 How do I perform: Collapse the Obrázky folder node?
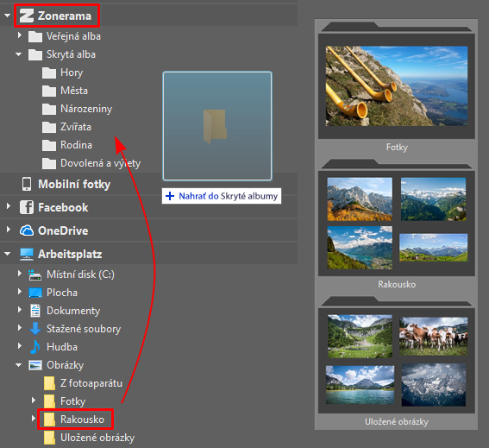click(19, 365)
